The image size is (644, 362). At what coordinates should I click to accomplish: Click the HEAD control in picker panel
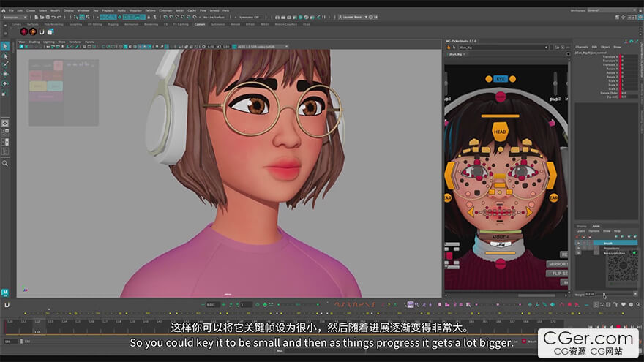[x=500, y=132]
